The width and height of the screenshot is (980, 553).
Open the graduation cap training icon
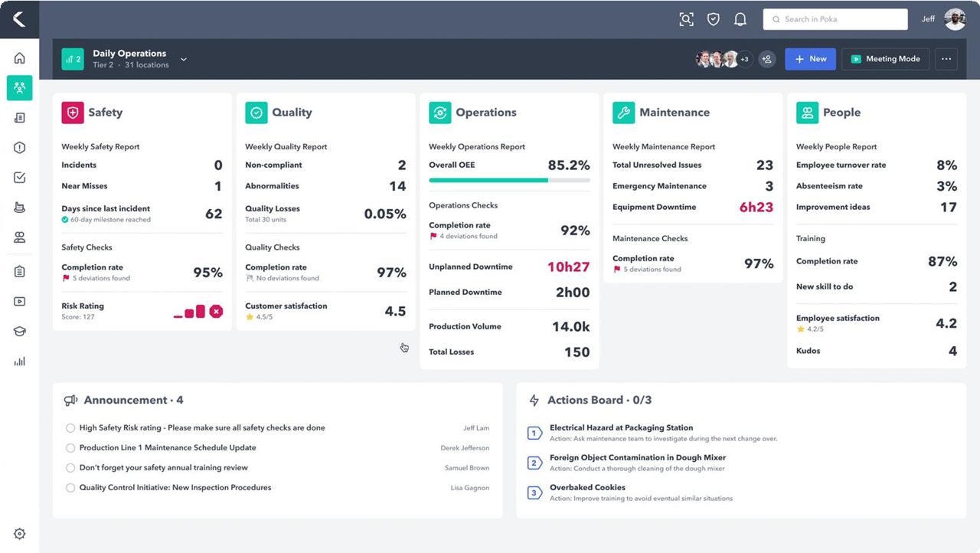coord(19,332)
